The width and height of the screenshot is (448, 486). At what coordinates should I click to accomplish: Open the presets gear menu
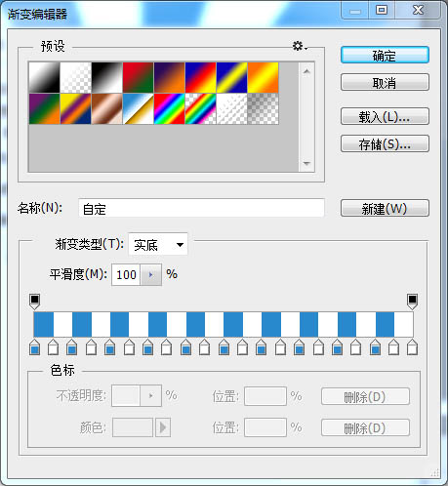coord(300,46)
